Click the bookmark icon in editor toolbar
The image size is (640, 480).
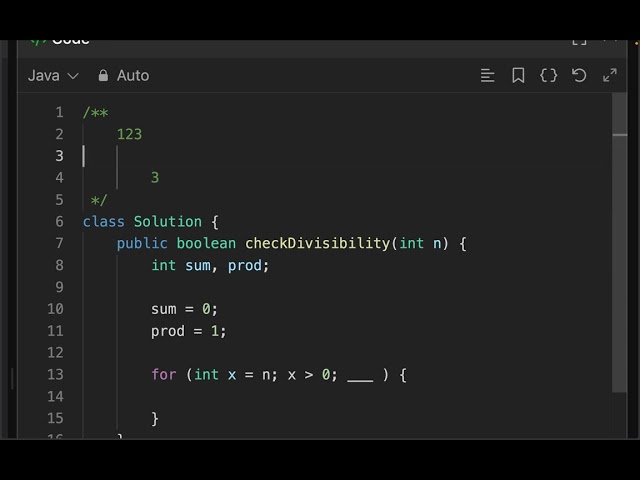pyautogui.click(x=518, y=76)
